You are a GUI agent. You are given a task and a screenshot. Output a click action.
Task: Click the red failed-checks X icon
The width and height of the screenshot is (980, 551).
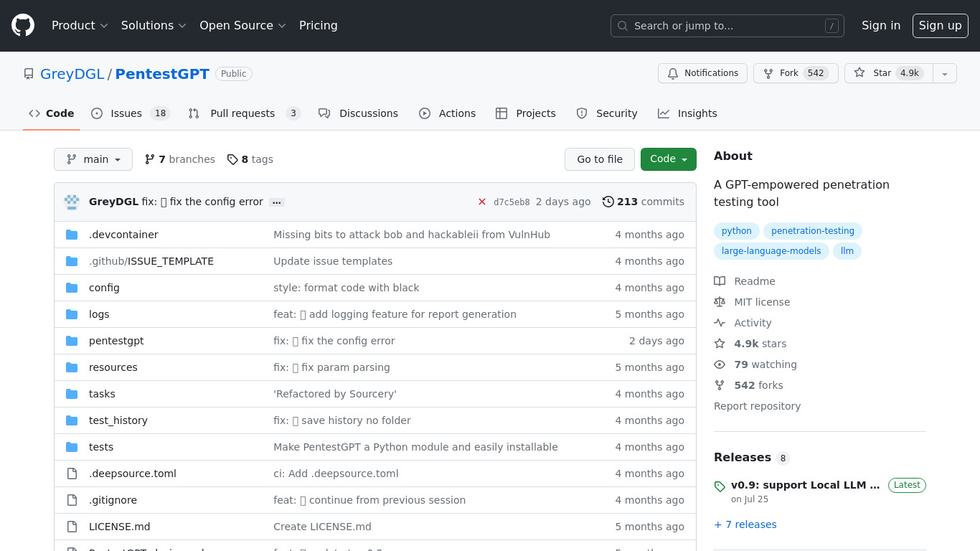[482, 202]
